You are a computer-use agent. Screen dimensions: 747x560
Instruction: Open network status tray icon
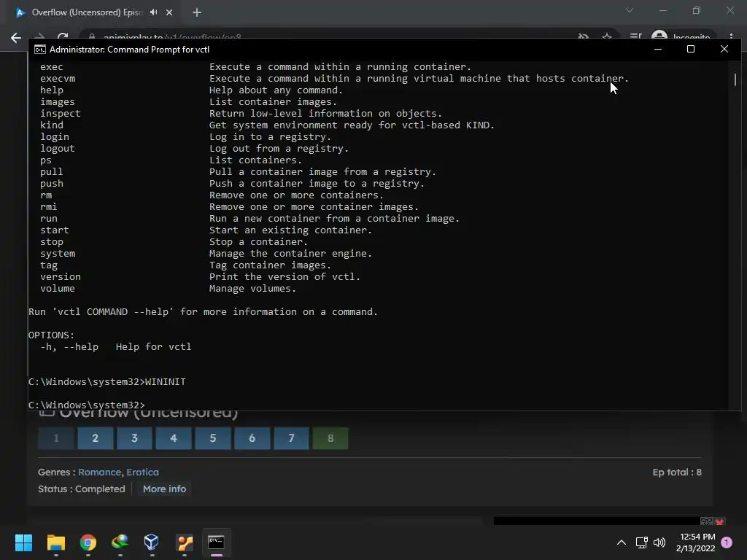(x=641, y=542)
